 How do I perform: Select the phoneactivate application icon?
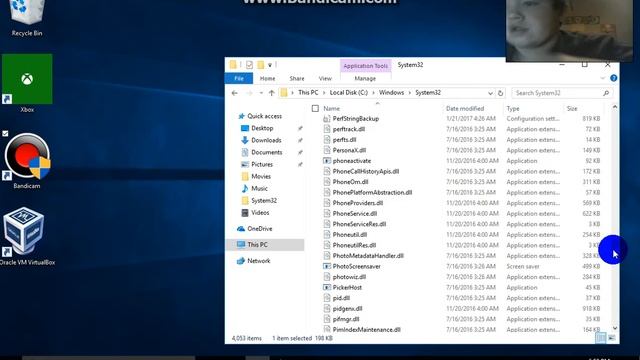click(327, 161)
